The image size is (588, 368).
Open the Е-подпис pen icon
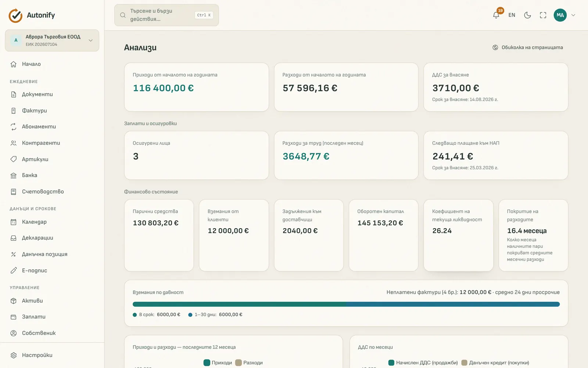(14, 270)
